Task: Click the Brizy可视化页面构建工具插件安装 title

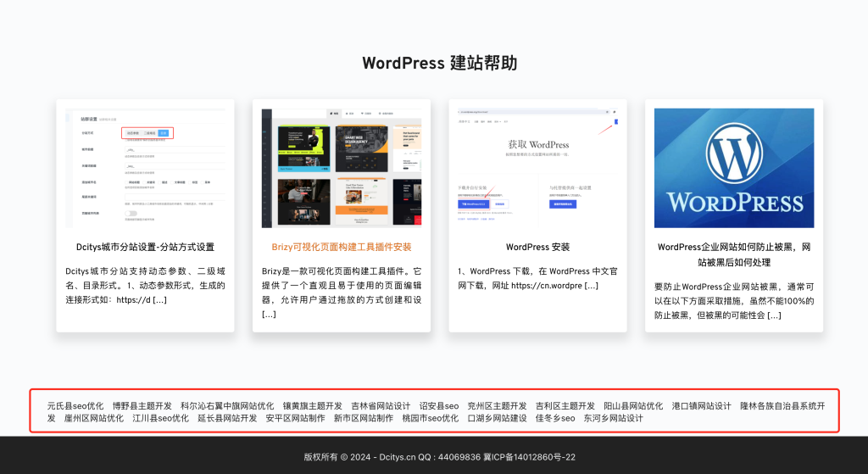Action: 341,247
